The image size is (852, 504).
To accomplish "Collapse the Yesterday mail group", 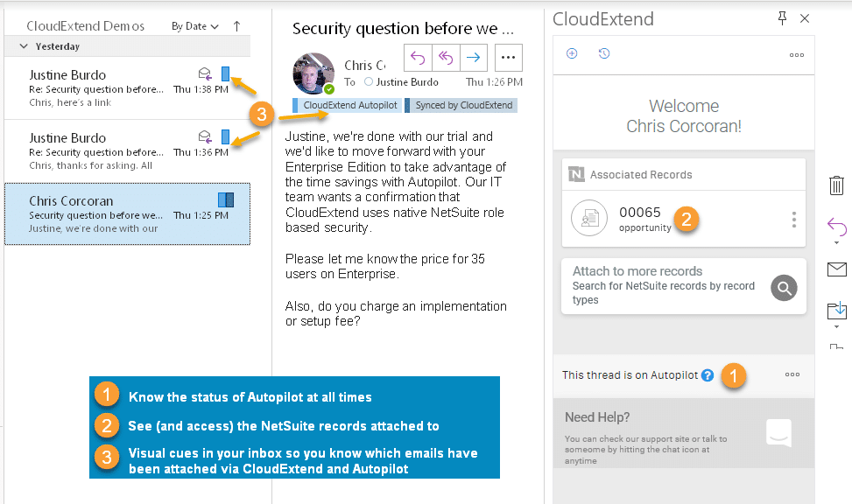I will coord(23,46).
